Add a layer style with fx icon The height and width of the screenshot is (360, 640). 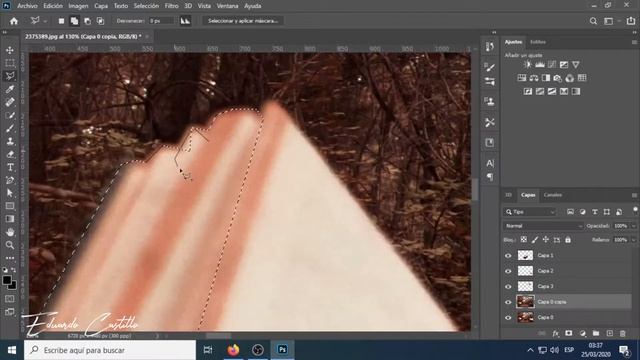pyautogui.click(x=556, y=333)
